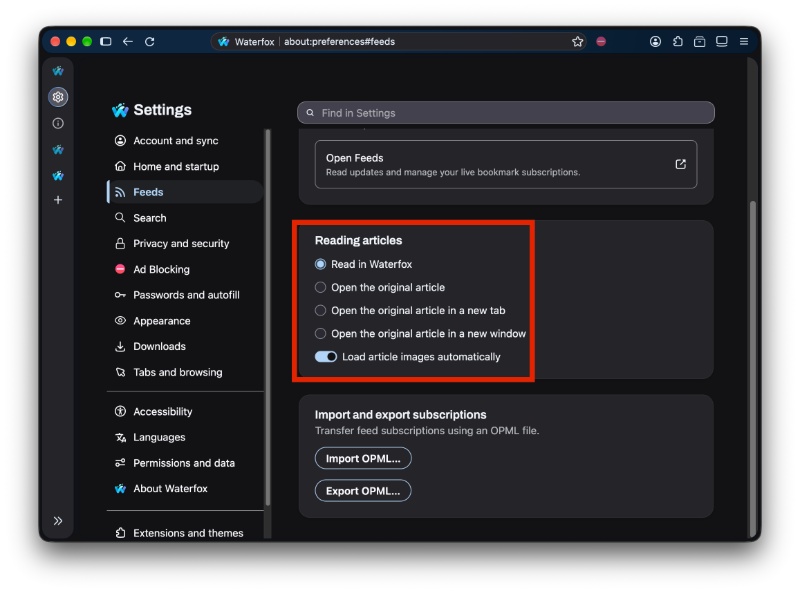Disable Load article images automatically
Viewport: 800px width, 593px height.
326,356
